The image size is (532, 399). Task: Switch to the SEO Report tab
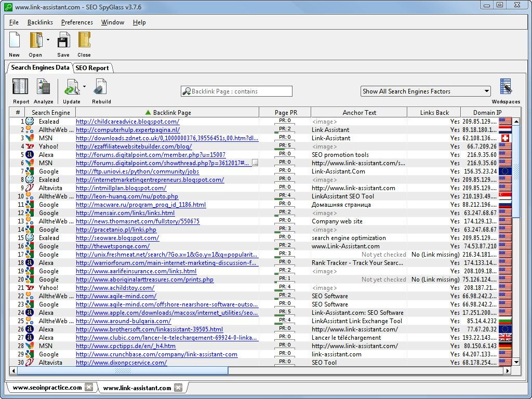[92, 68]
